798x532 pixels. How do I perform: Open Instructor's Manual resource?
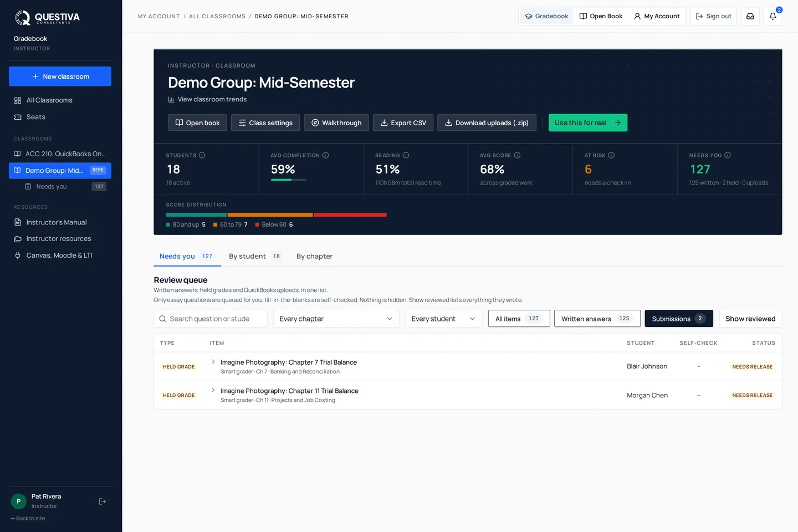[60, 222]
